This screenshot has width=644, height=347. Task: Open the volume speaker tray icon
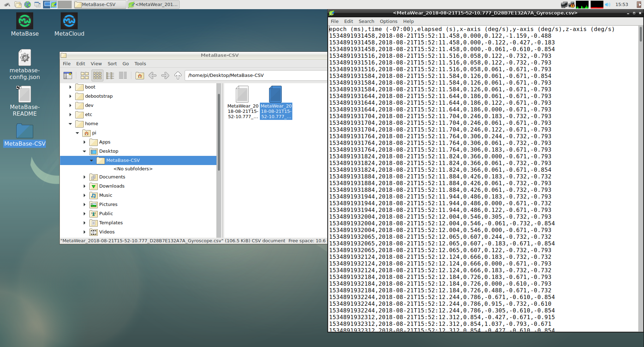pyautogui.click(x=608, y=5)
